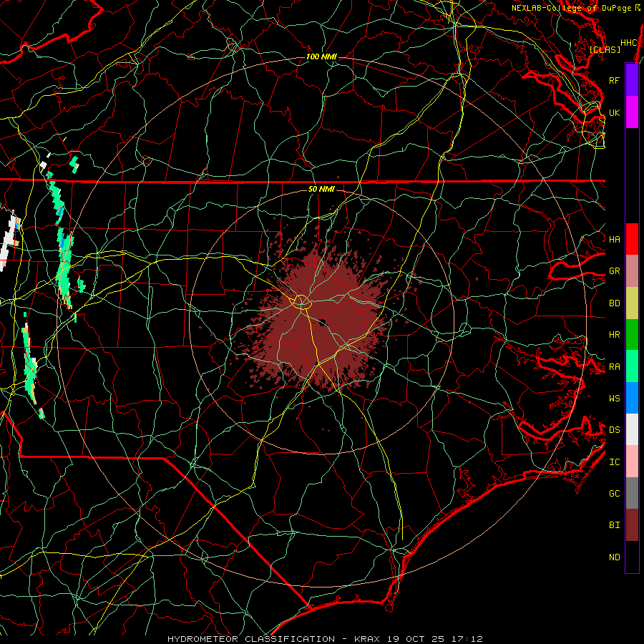Screen dimensions: 644x644
Task: Click the HR green legend swatch
Action: coord(632,334)
